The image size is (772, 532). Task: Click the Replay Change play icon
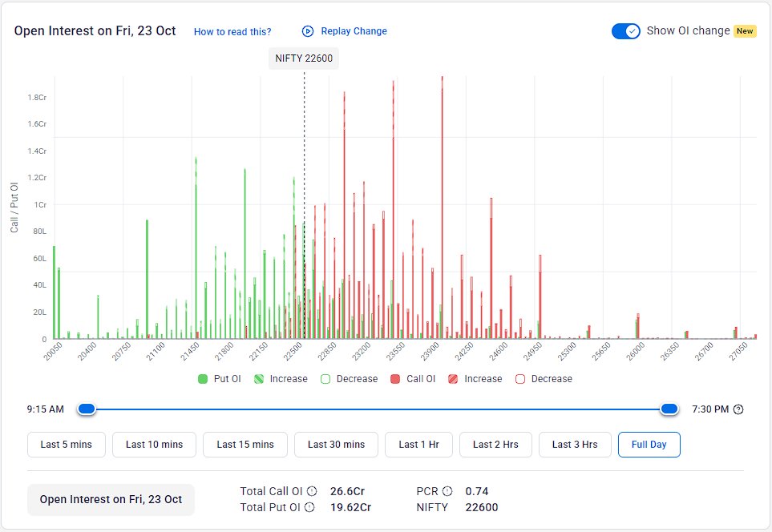coord(308,31)
